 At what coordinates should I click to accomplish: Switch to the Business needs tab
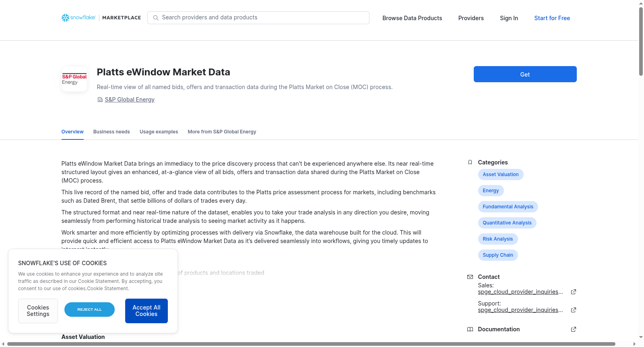[x=111, y=132]
